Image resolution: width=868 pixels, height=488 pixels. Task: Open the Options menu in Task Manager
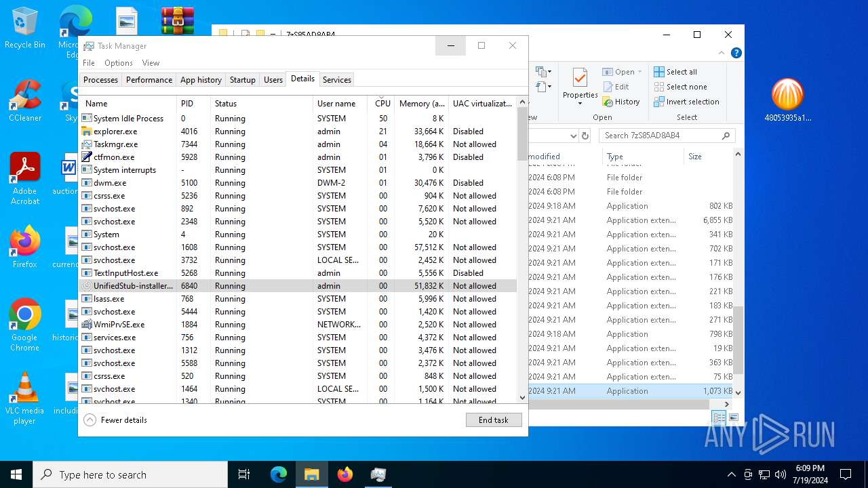[119, 63]
